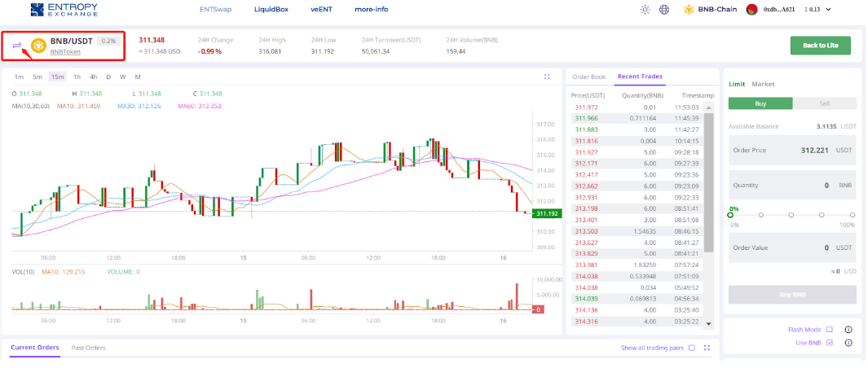Open the LiquidBox menu
868x368 pixels.
point(271,10)
